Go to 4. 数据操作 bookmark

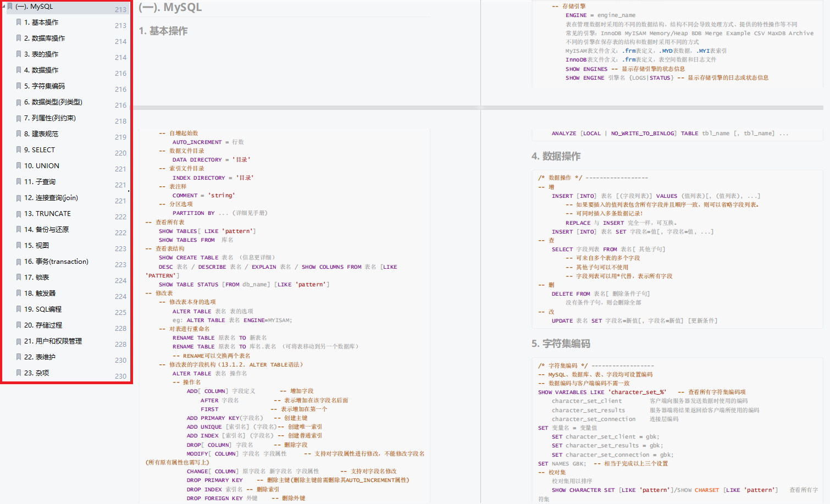41,70
